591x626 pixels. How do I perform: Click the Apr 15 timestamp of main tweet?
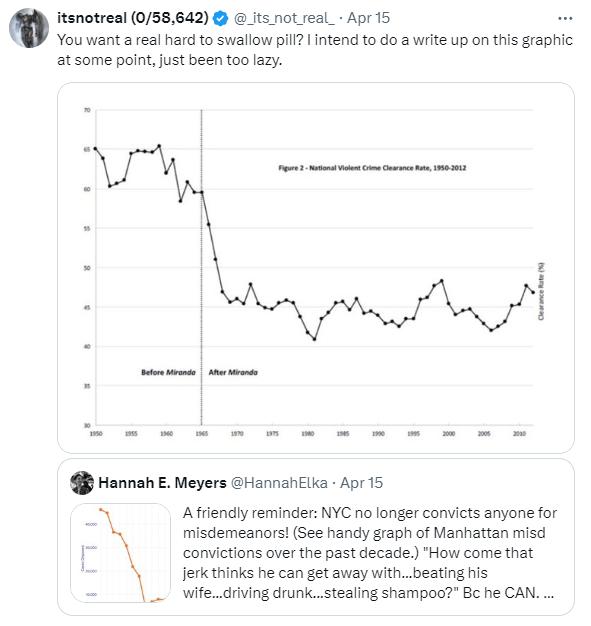coord(368,18)
